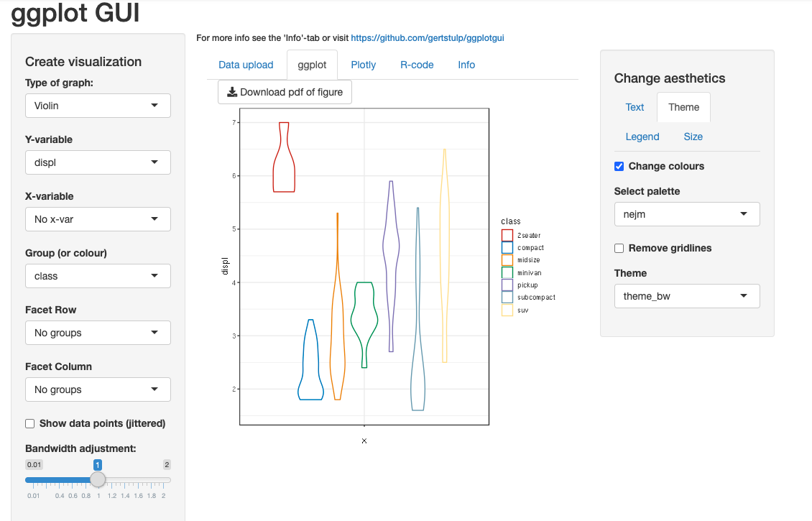Enable Remove gridlines checkbox
The height and width of the screenshot is (521, 812).
(619, 248)
